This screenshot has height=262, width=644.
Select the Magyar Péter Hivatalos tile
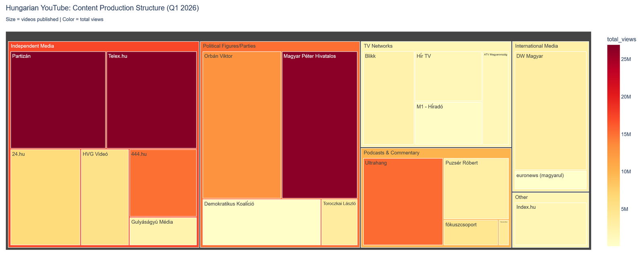point(320,125)
